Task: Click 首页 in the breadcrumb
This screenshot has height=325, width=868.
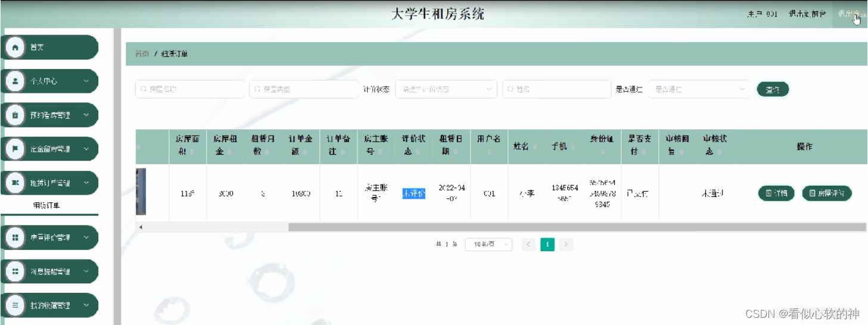Action: click(x=142, y=54)
